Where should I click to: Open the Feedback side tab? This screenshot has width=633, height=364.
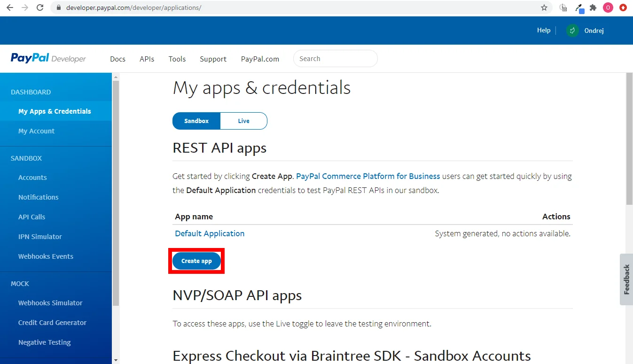click(626, 279)
